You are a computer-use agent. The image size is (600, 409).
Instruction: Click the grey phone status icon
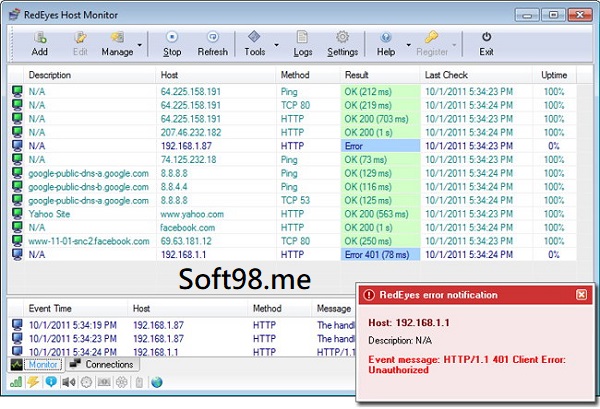139,382
